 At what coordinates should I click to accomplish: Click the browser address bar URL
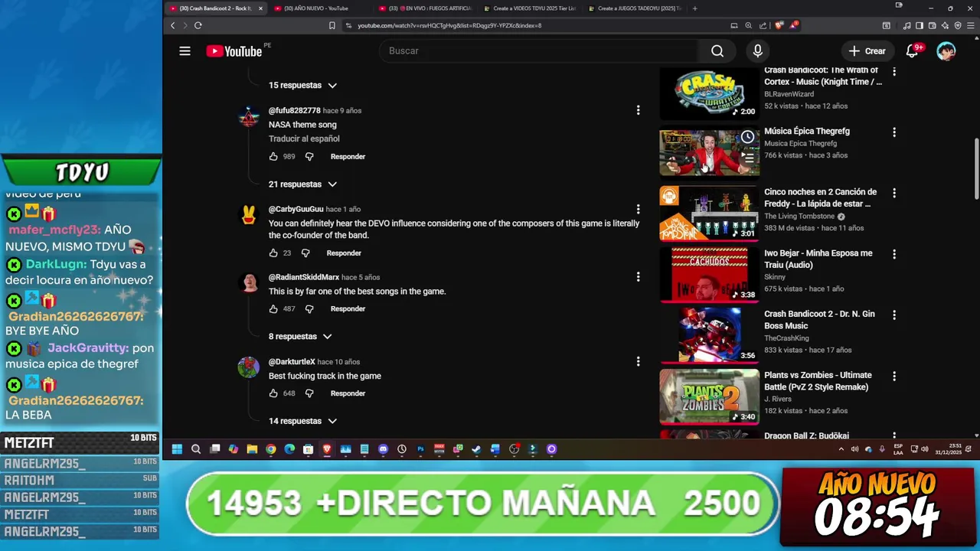click(x=449, y=25)
